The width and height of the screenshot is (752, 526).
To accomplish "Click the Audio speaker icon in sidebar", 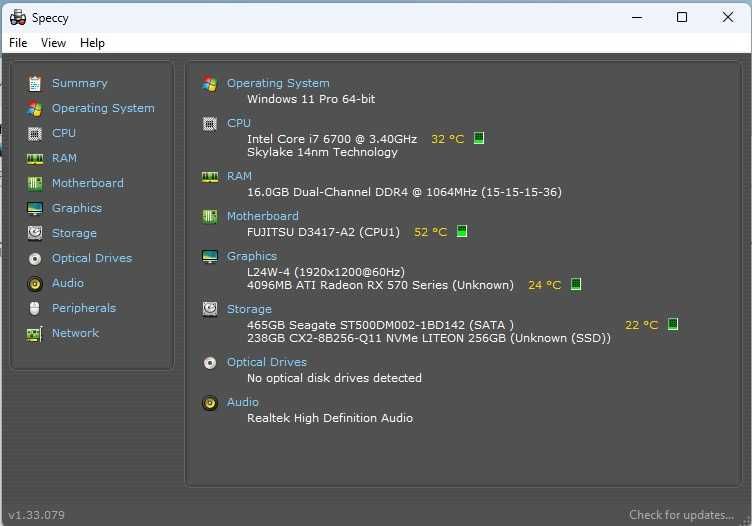I will coord(35,284).
